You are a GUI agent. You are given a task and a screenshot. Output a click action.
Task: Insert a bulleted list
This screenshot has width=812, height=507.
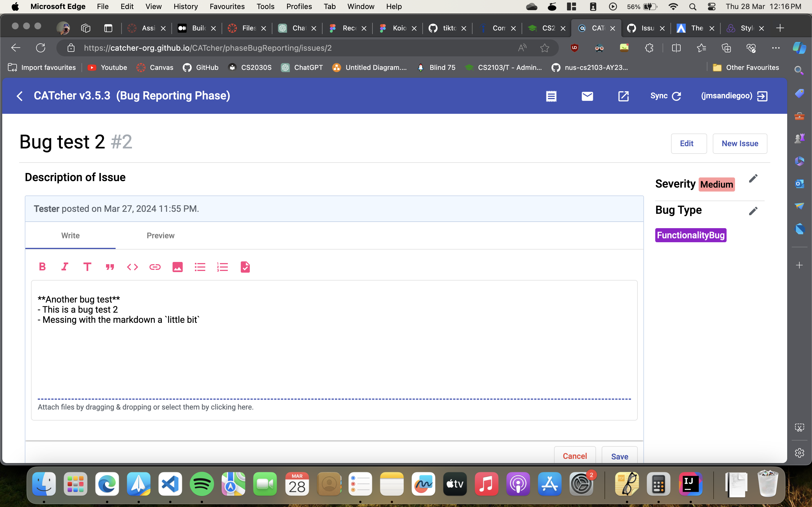pos(200,267)
